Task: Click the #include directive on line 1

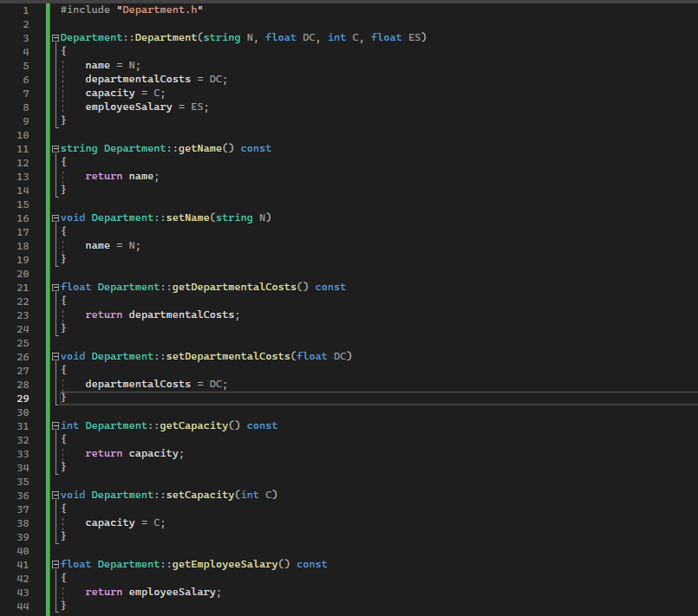Action: coord(85,10)
